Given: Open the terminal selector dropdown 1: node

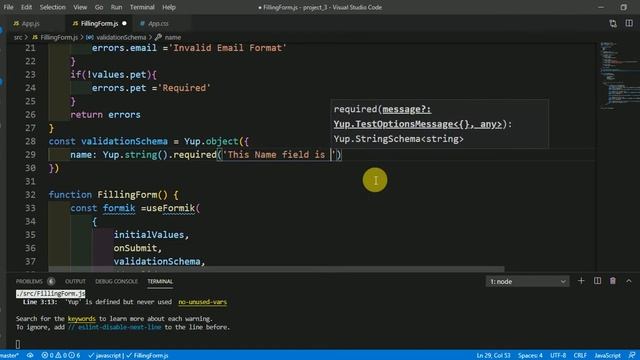Looking at the screenshot, I should click(527, 281).
